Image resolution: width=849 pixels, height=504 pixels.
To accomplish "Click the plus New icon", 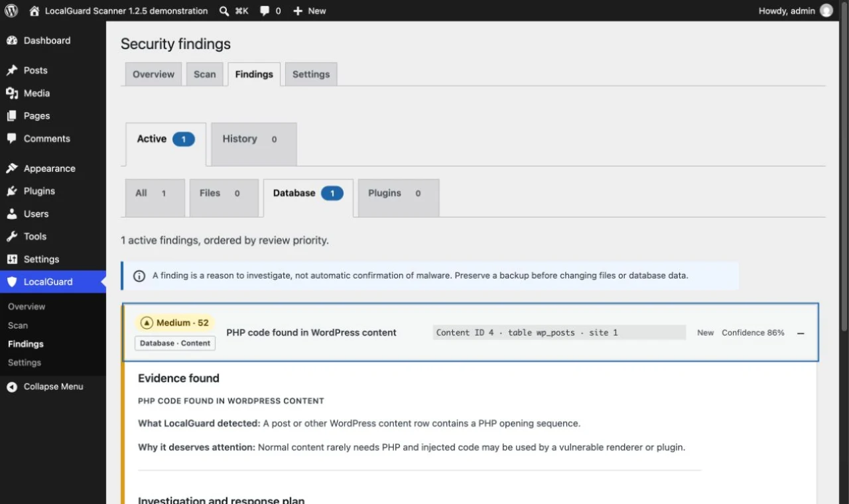I will point(298,11).
